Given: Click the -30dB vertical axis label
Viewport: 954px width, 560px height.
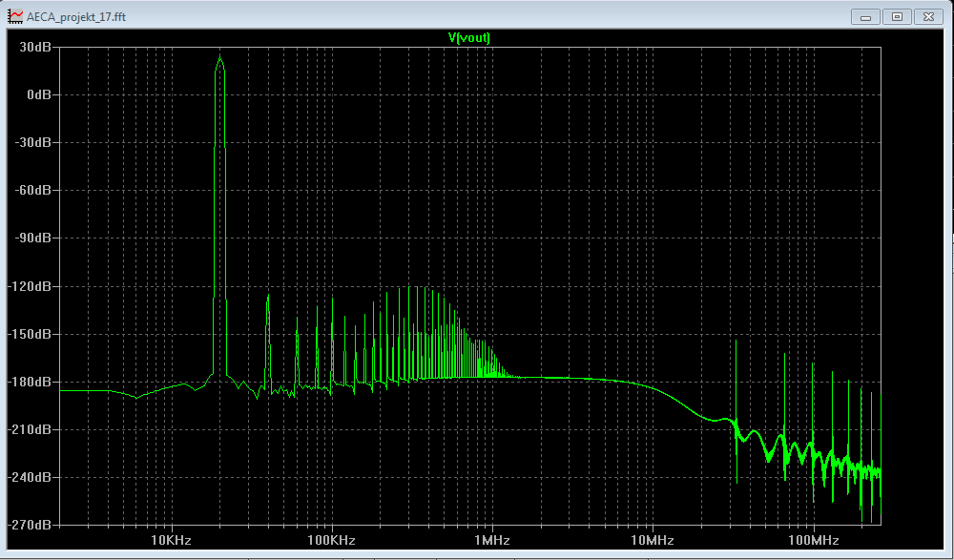Looking at the screenshot, I should click(32, 142).
